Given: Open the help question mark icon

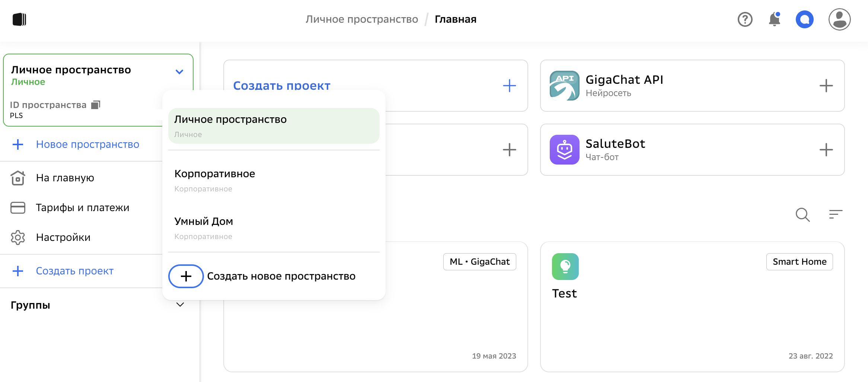Looking at the screenshot, I should pyautogui.click(x=745, y=19).
